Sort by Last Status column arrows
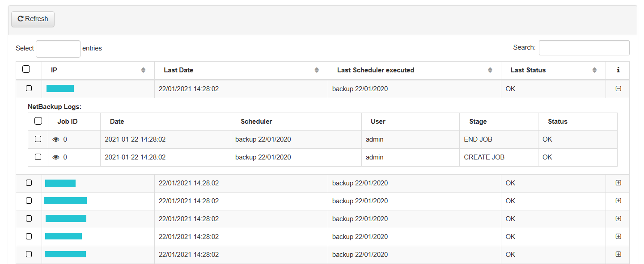 click(x=594, y=70)
